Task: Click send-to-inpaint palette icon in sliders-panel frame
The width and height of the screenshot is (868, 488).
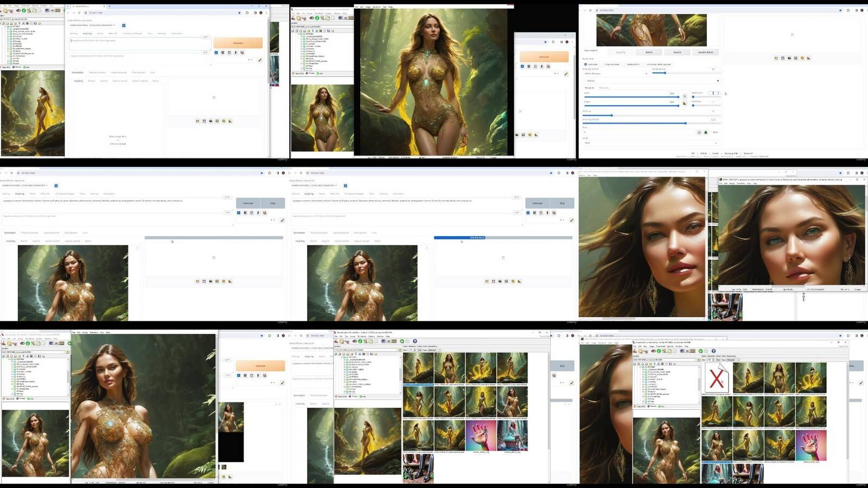Action: [x=802, y=58]
